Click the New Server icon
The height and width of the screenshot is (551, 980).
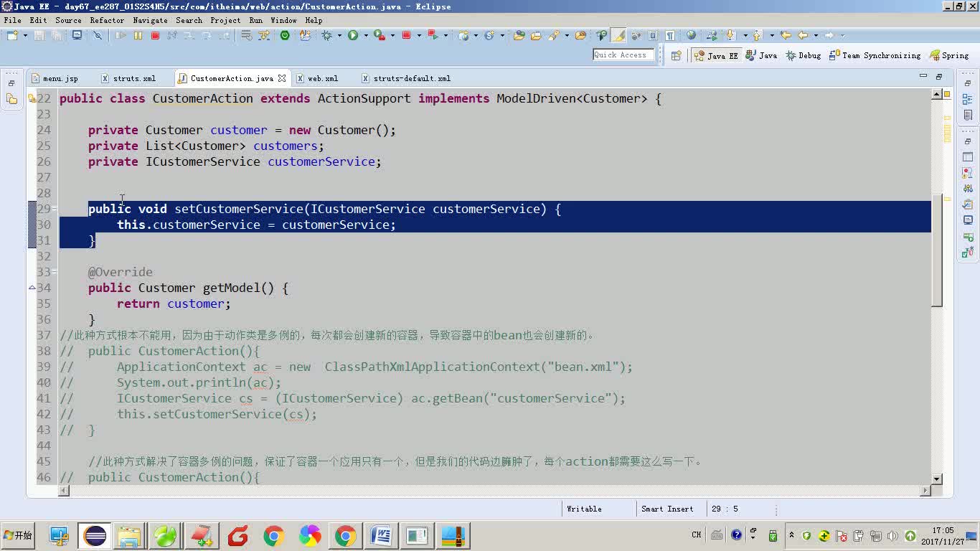(x=463, y=35)
